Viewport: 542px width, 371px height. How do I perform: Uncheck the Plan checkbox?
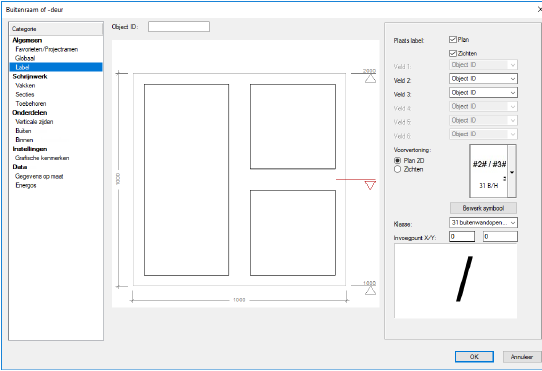pyautogui.click(x=453, y=39)
